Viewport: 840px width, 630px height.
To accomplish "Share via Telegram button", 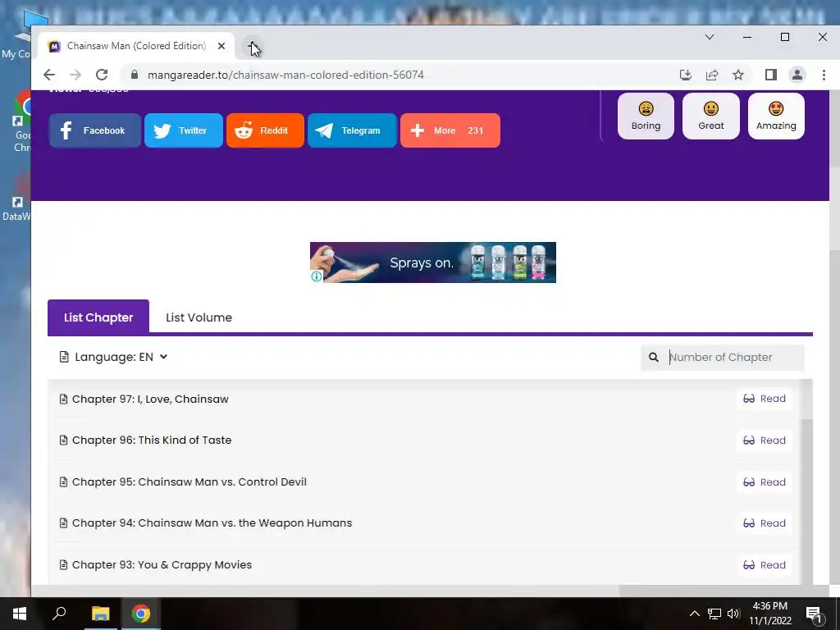I will click(x=352, y=130).
